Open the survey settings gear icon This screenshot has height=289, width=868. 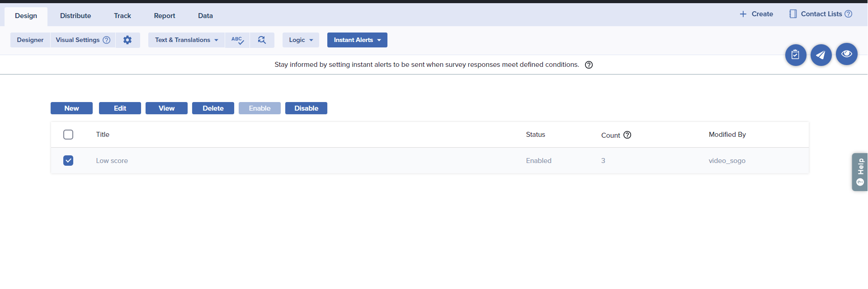[127, 40]
